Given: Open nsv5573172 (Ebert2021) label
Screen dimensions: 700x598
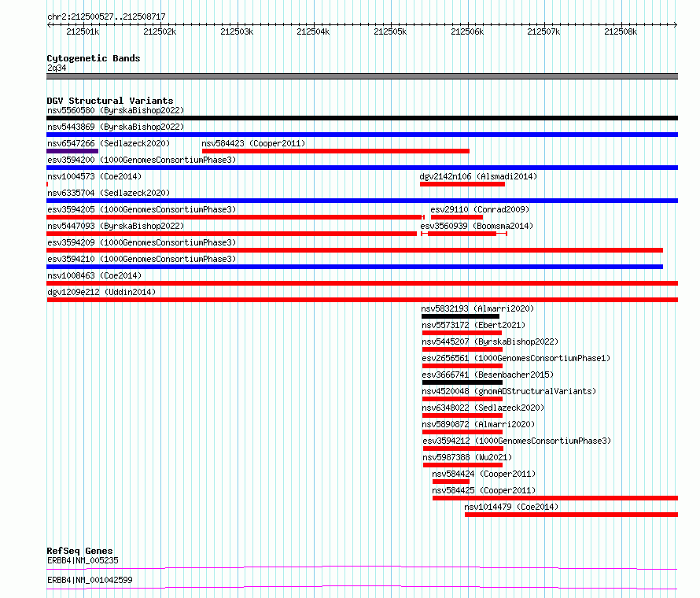Looking at the screenshot, I should 473,325.
